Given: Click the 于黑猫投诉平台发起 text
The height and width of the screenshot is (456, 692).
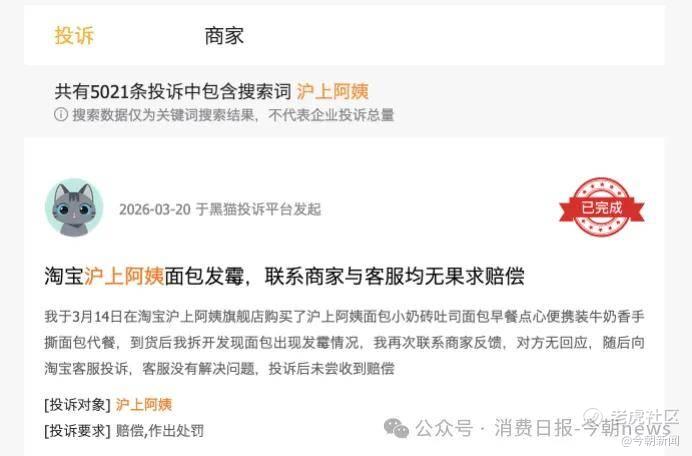Looking at the screenshot, I should 258,209.
